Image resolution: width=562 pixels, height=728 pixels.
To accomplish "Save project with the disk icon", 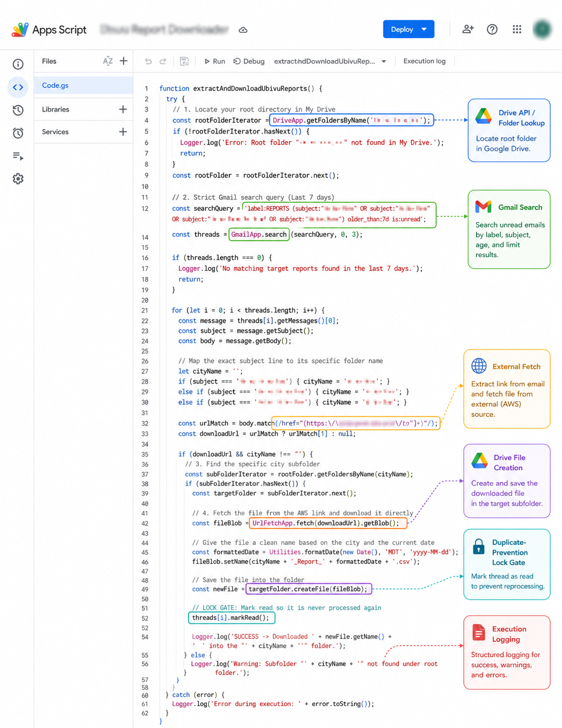I will point(184,61).
